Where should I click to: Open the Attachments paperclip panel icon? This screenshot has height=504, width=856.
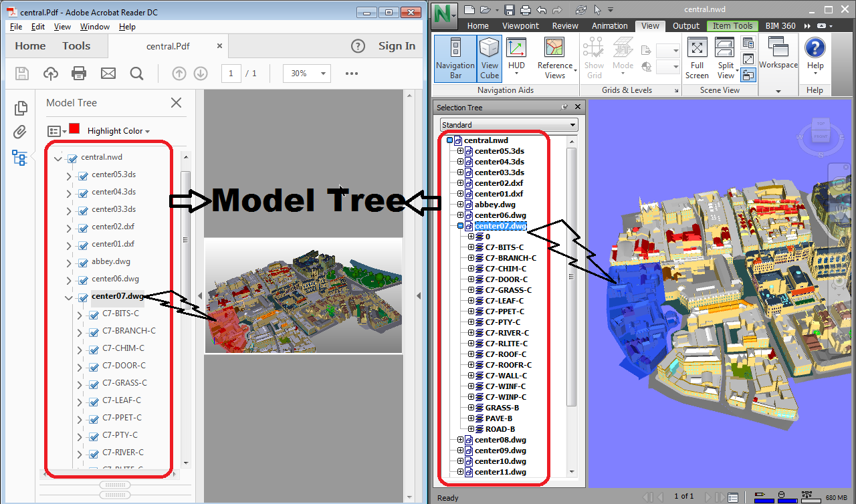click(x=20, y=132)
